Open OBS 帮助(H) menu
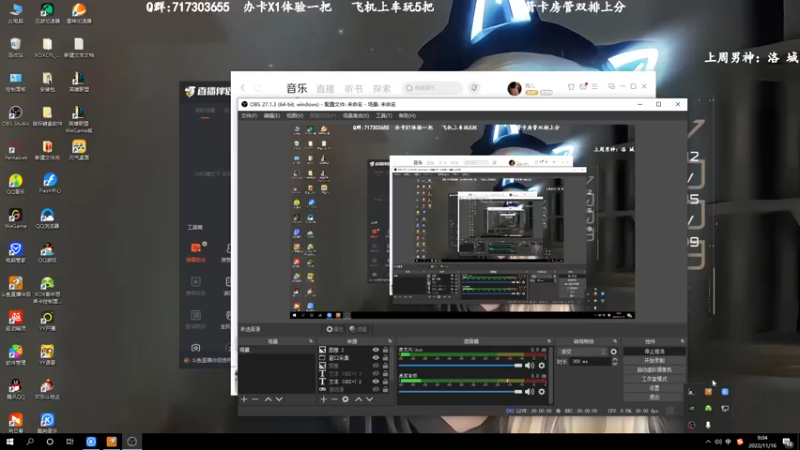Viewport: 800px width, 450px height. 407,116
